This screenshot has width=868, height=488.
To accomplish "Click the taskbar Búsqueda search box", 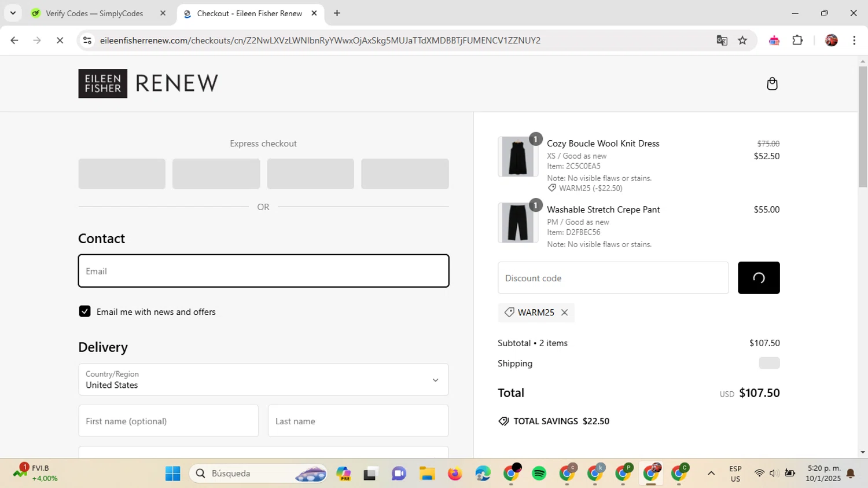I will pyautogui.click(x=259, y=474).
